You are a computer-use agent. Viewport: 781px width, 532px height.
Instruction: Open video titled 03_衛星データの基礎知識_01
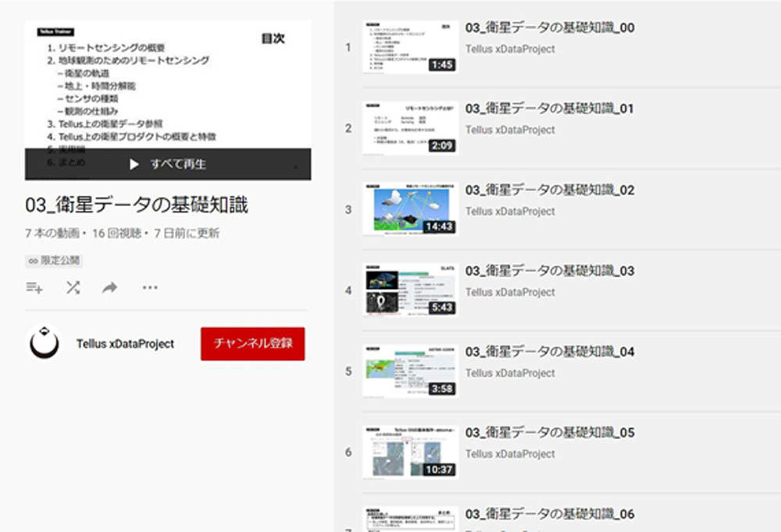pyautogui.click(x=550, y=109)
